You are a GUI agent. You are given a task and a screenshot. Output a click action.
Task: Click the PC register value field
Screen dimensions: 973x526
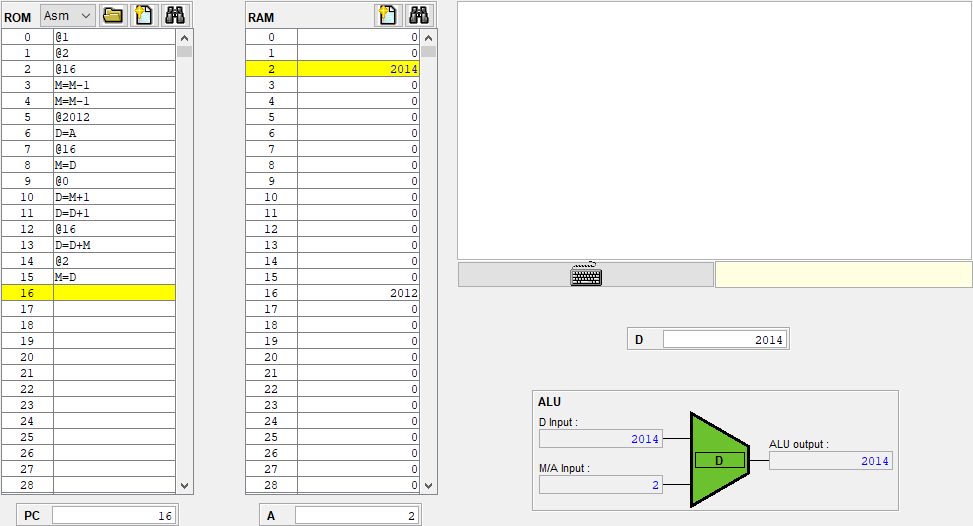(114, 515)
